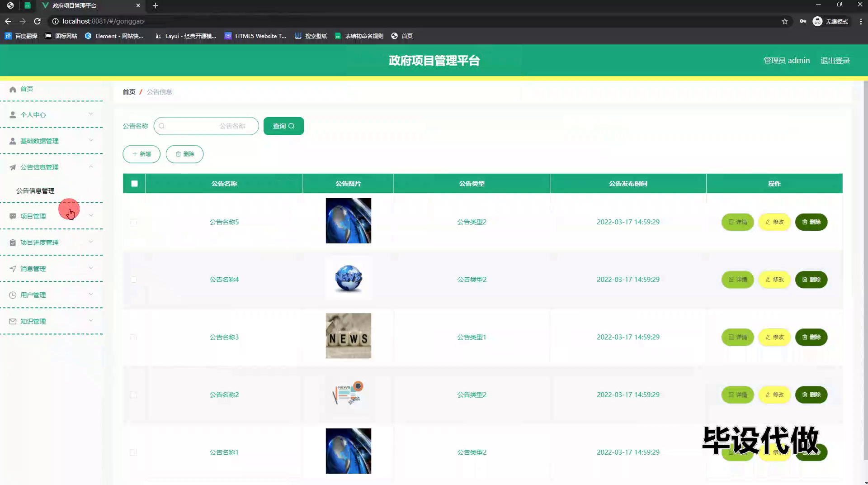Click the batch 删除 button above table
The image size is (868, 485).
184,154
